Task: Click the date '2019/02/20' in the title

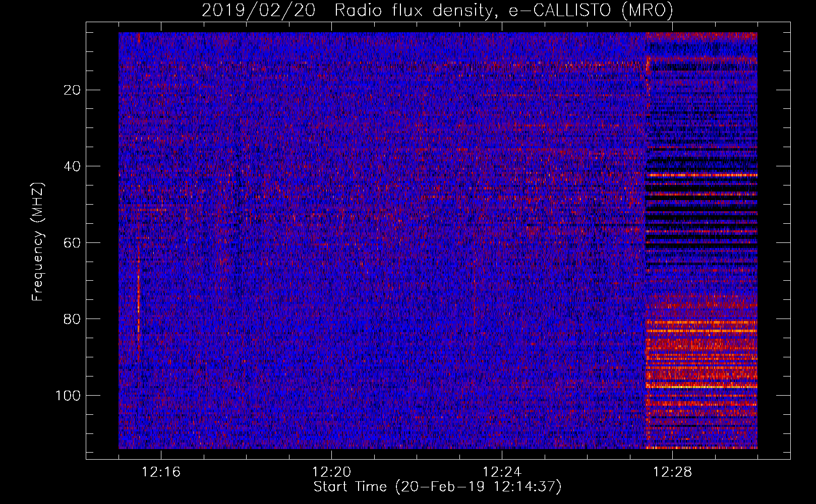Action: click(258, 11)
